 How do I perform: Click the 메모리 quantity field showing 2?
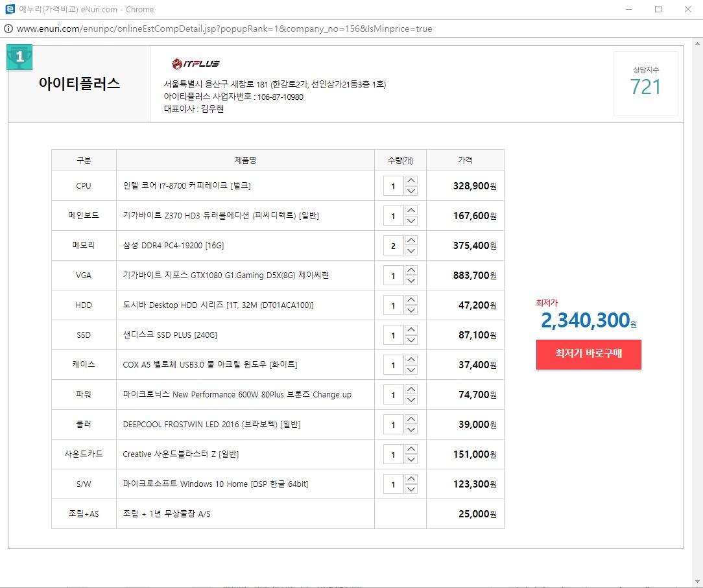tap(394, 246)
